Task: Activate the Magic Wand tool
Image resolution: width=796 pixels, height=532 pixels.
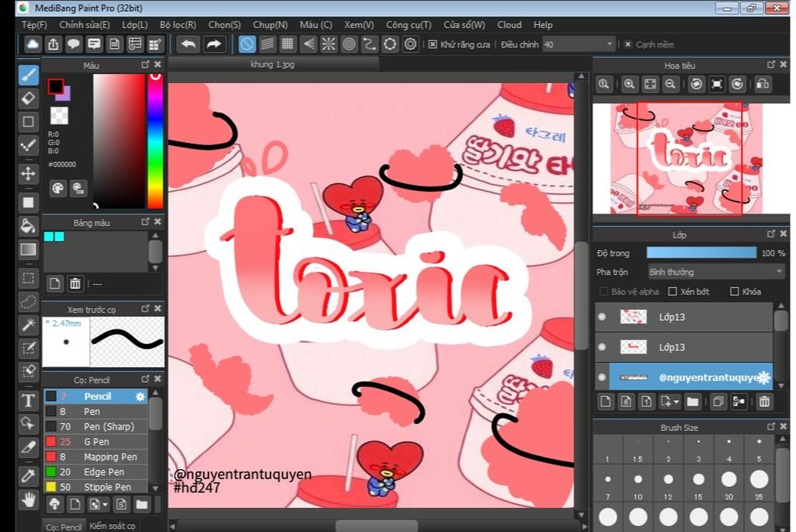Action: (29, 325)
